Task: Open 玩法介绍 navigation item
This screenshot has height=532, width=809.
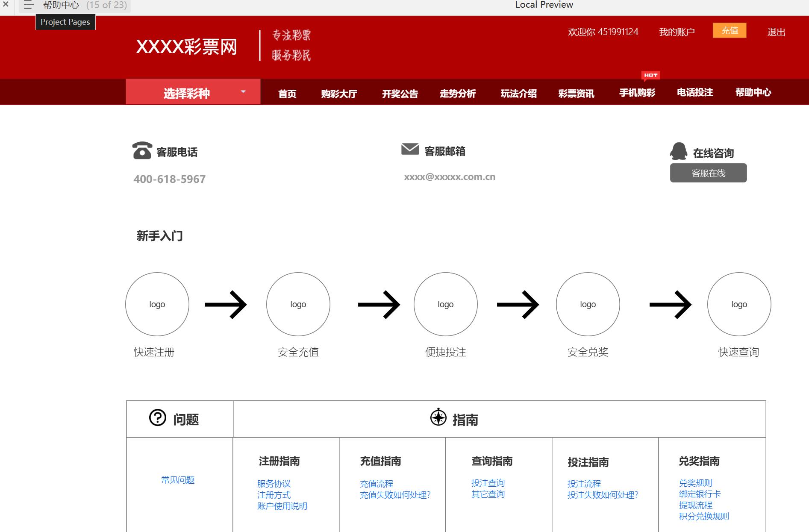Action: 519,93
